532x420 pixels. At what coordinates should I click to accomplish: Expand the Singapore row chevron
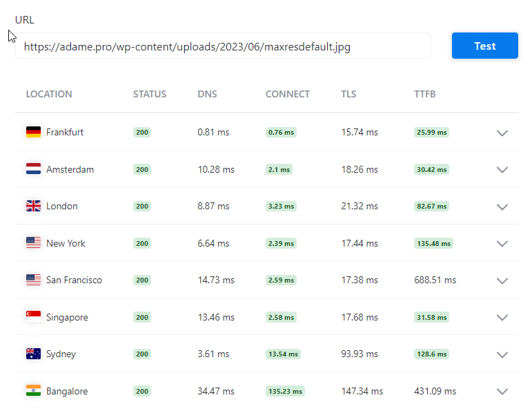[502, 318]
